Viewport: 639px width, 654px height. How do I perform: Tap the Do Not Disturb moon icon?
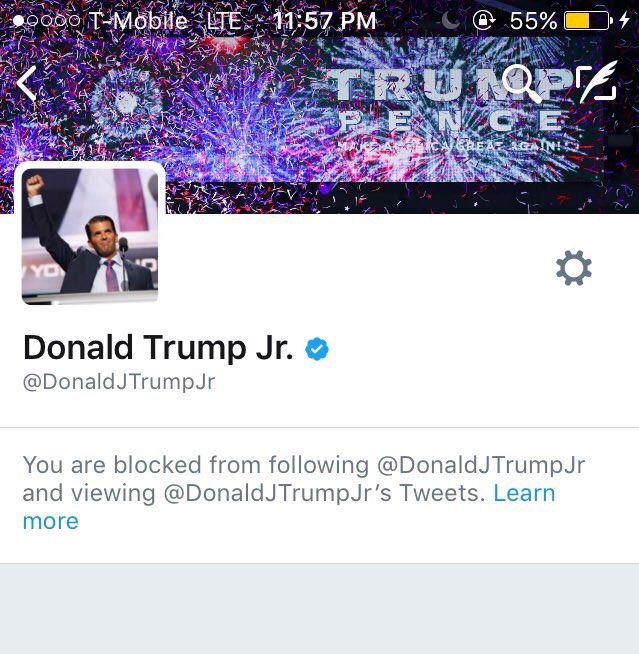point(450,20)
